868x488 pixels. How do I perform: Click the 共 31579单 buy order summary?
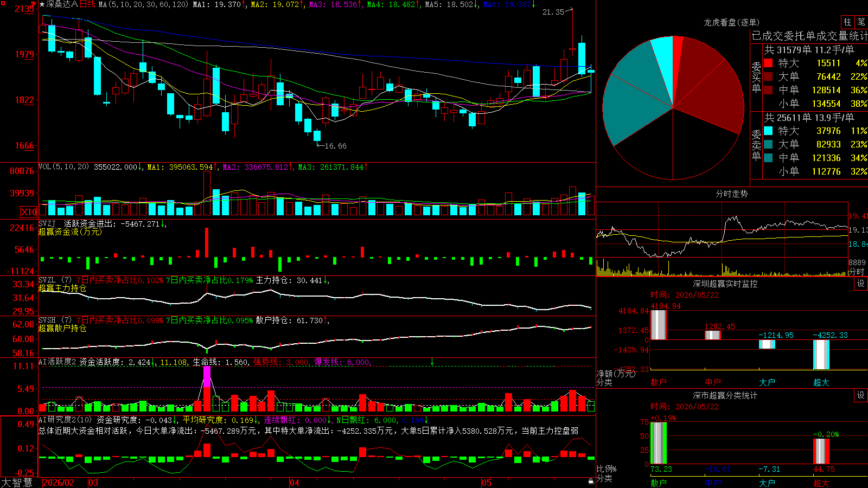tap(809, 49)
